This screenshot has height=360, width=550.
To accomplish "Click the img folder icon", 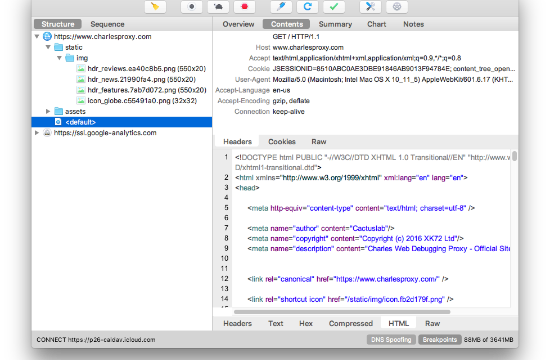I will 70,58.
